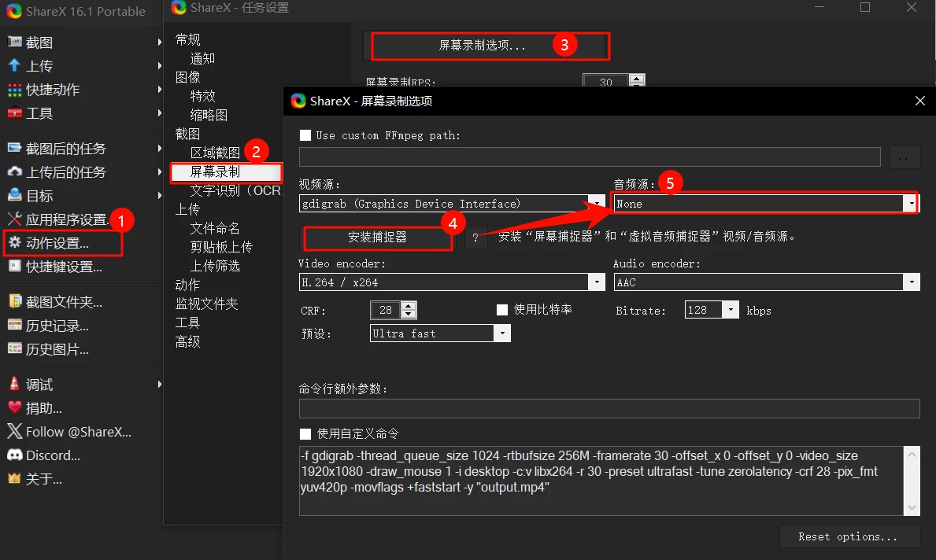
Task: Click the FFmpeg command preview text box
Action: click(x=601, y=480)
